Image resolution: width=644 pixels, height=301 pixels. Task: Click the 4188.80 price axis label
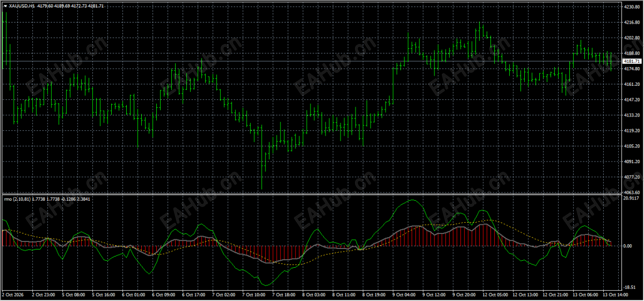(632, 53)
